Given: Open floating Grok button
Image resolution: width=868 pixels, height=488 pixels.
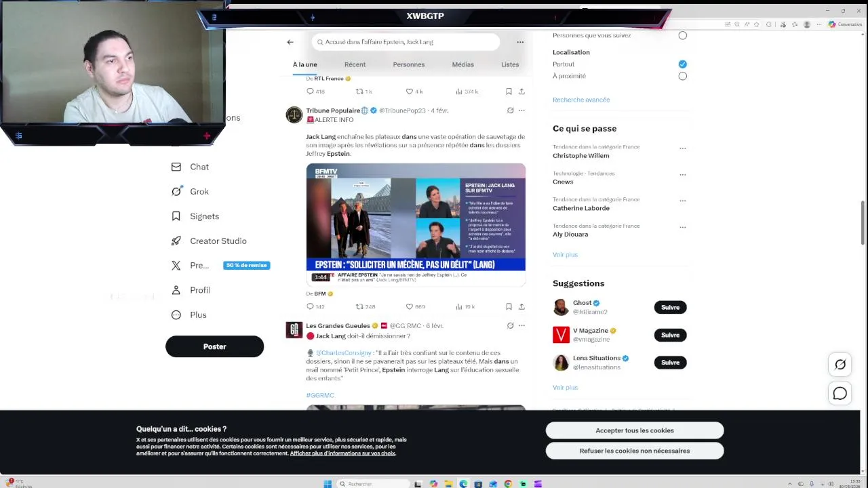Looking at the screenshot, I should [x=840, y=365].
